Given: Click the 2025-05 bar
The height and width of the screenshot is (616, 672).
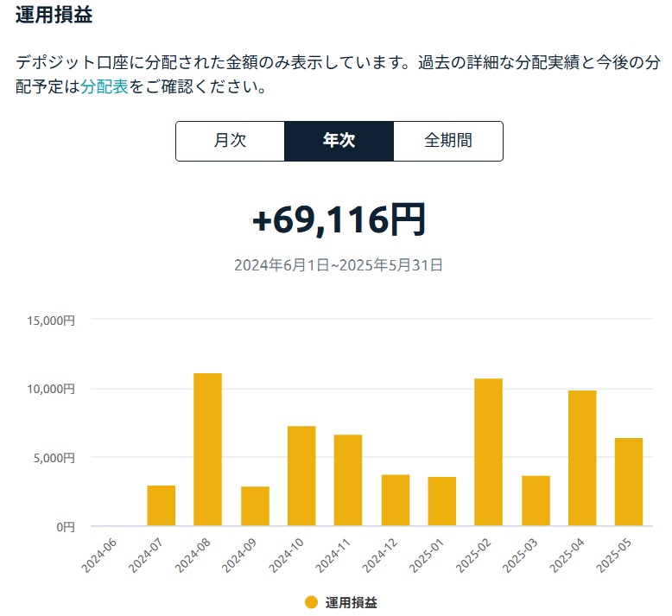Looking at the screenshot, I should coord(629,482).
